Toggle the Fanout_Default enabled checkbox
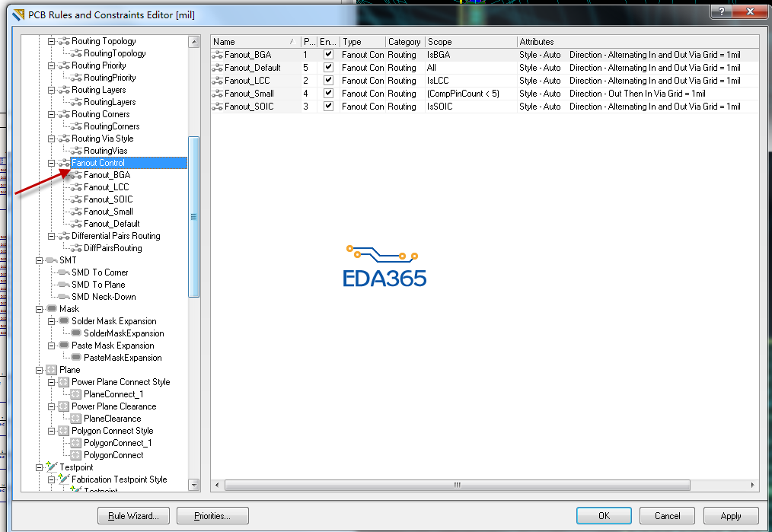 click(328, 68)
